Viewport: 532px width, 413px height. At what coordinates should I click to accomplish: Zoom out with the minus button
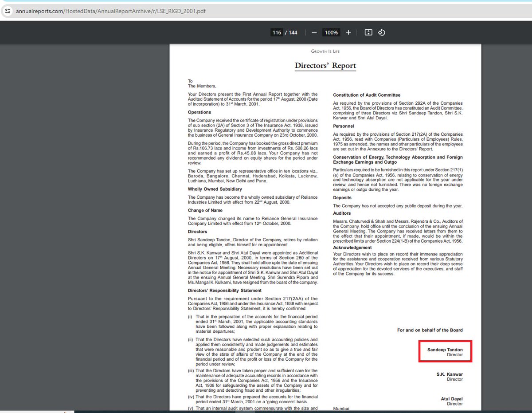(x=314, y=32)
